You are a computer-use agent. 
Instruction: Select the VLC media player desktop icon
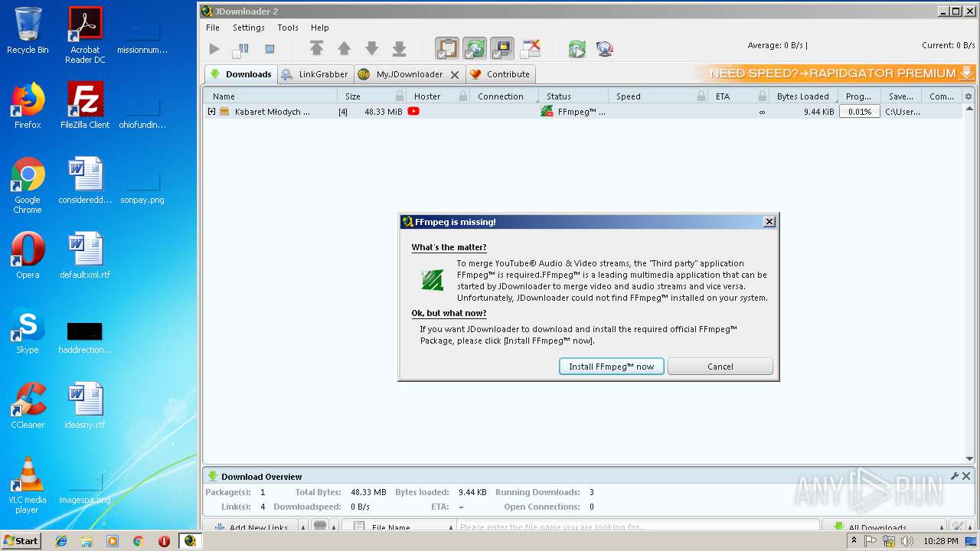pyautogui.click(x=28, y=485)
